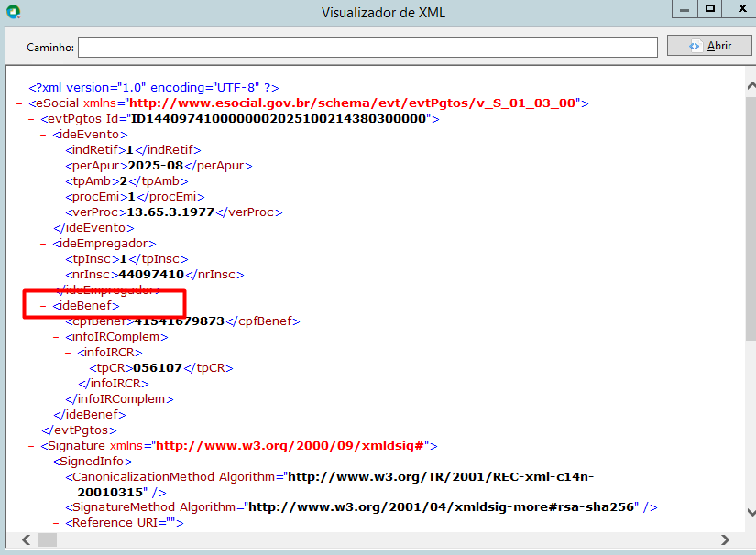This screenshot has width=756, height=555.
Task: Click the xmldsig namespace URL
Action: pyautogui.click(x=290, y=446)
